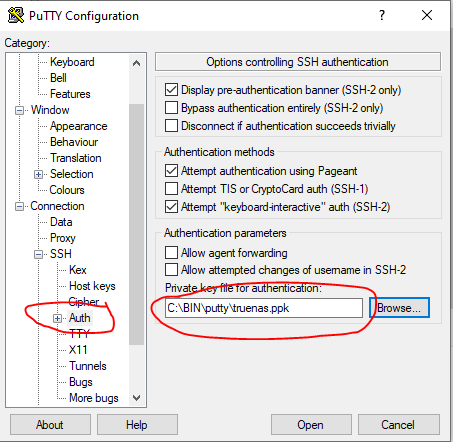Click the question mark help icon
This screenshot has width=453, height=442.
point(382,15)
